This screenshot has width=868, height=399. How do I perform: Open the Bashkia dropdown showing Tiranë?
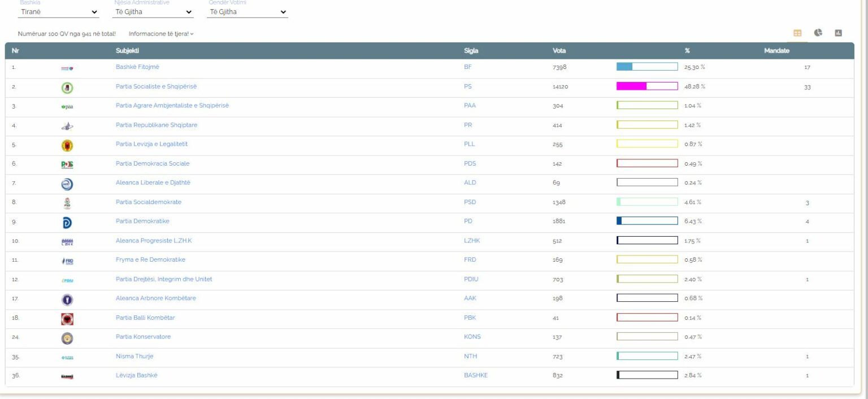58,12
